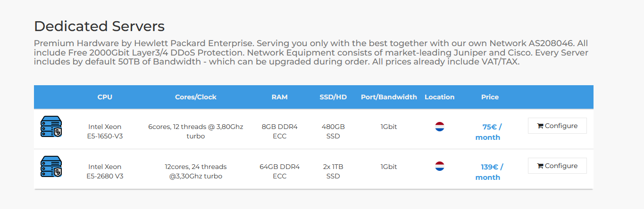Click the Dedicated Servers heading
Screen dimensions: 644x209
[99, 26]
